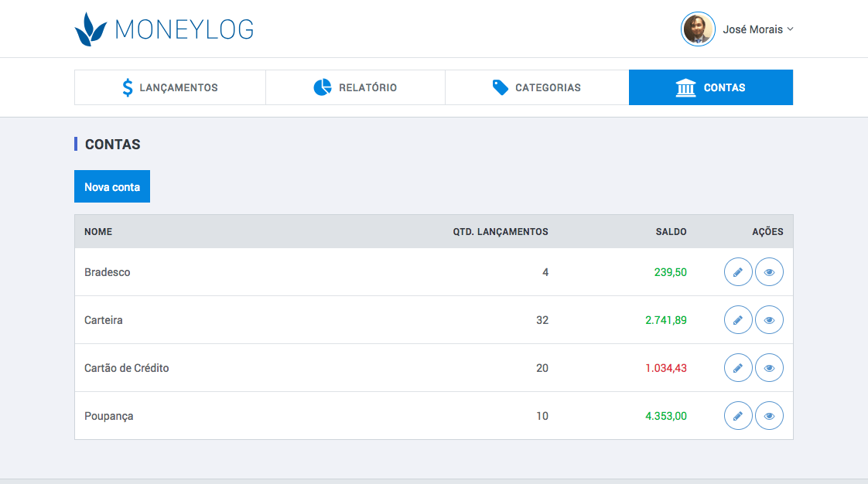Click the entry count 4 in Bradesco row
Image resolution: width=868 pixels, height=484 pixels.
[x=545, y=272]
